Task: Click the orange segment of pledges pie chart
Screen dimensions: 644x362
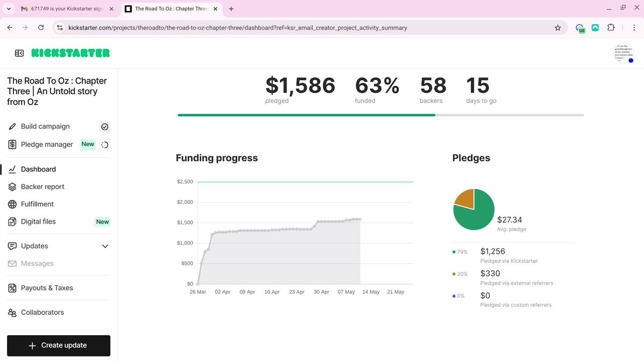Action: coord(466,198)
